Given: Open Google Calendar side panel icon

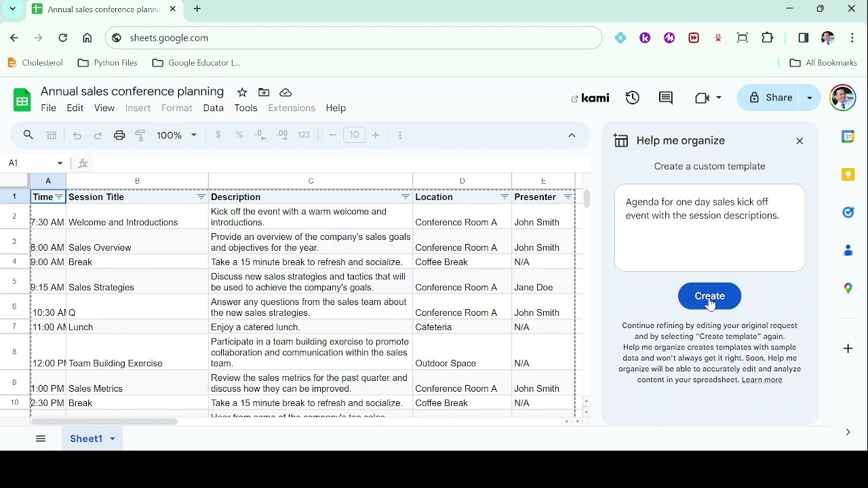Looking at the screenshot, I should click(848, 137).
